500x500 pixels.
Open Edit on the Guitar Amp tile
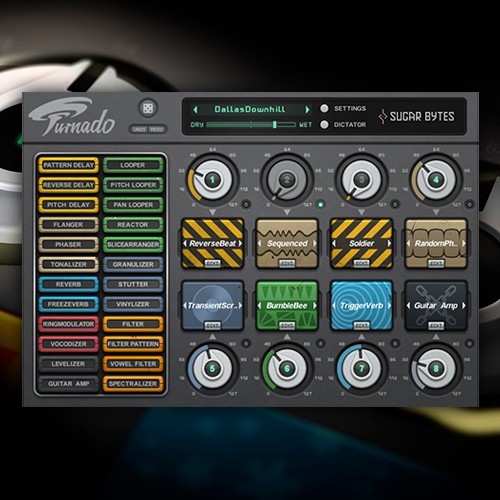tap(436, 326)
